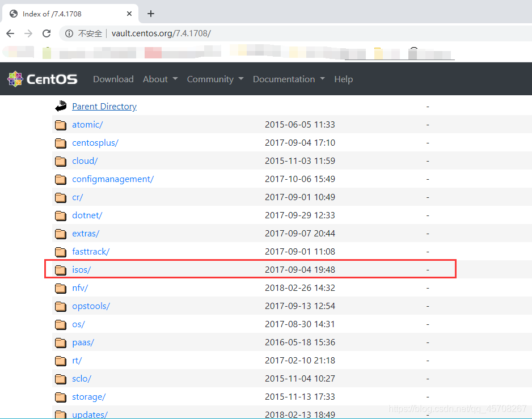Click the folder icon next to storage/

[x=61, y=397]
